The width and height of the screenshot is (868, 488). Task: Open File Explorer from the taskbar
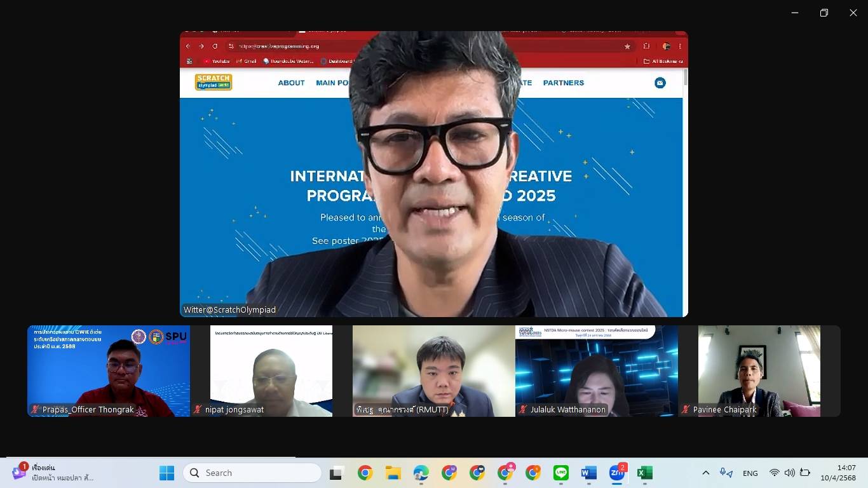393,473
